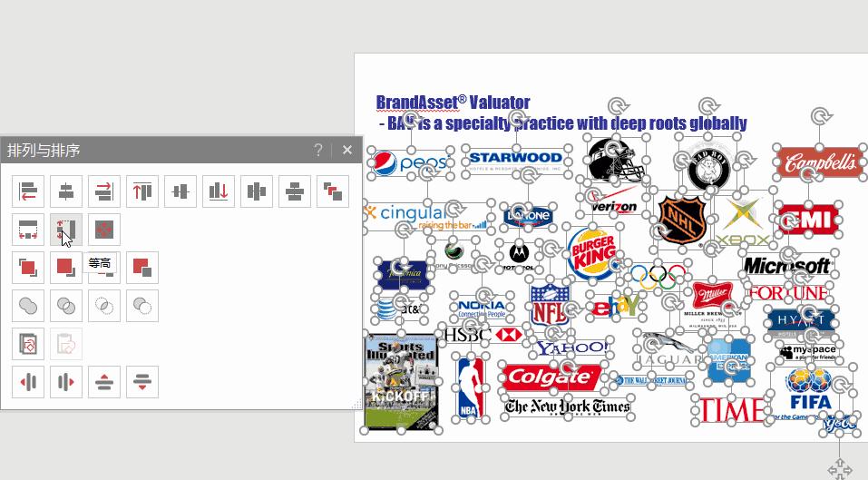Select the Olympic rings logo
The image size is (868, 480).
[x=658, y=277]
